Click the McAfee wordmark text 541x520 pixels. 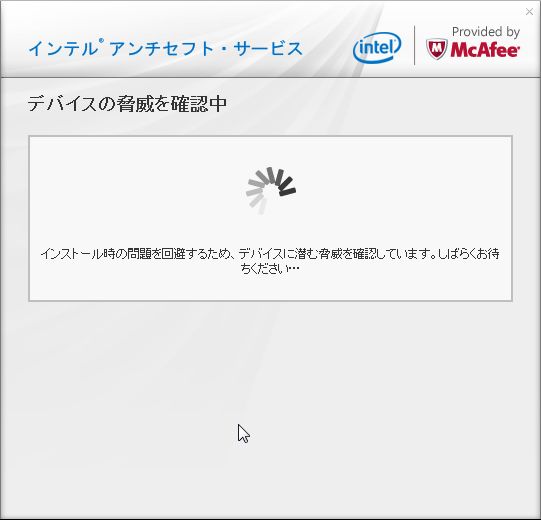[x=485, y=50]
